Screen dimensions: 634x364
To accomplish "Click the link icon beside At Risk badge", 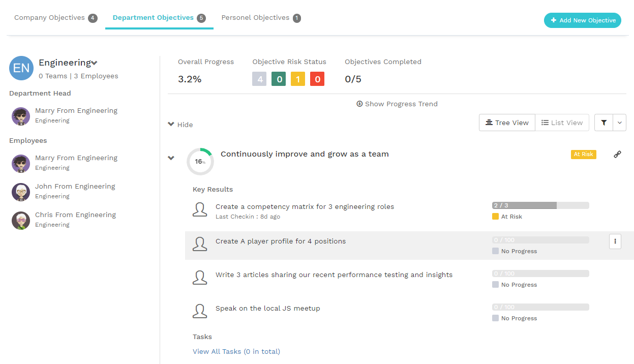I will click(x=617, y=155).
